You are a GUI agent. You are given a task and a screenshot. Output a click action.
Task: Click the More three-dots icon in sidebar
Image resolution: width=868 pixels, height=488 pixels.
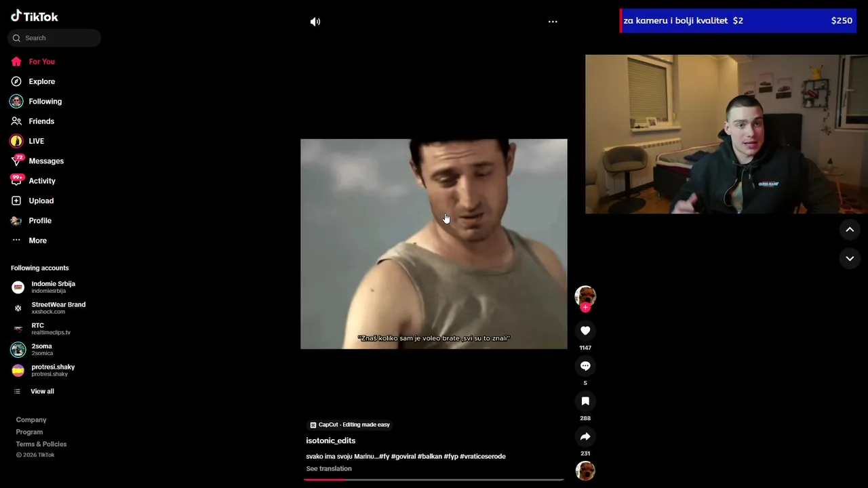(x=16, y=241)
